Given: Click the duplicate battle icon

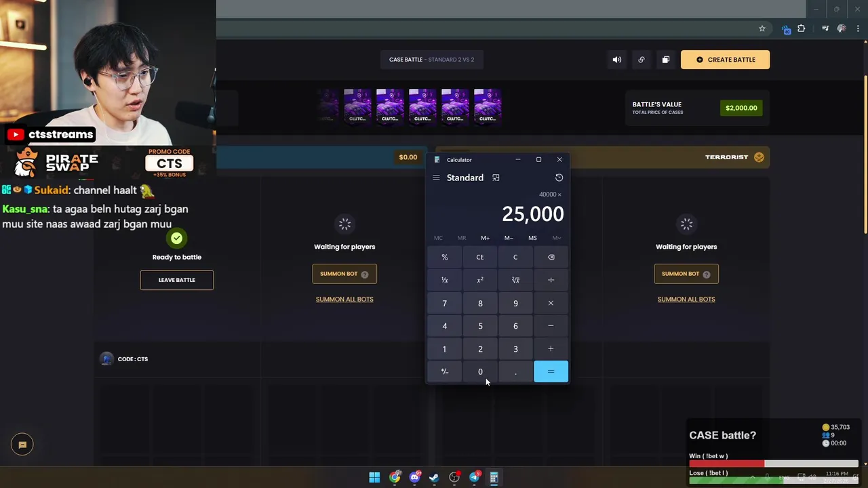Looking at the screenshot, I should coord(665,60).
